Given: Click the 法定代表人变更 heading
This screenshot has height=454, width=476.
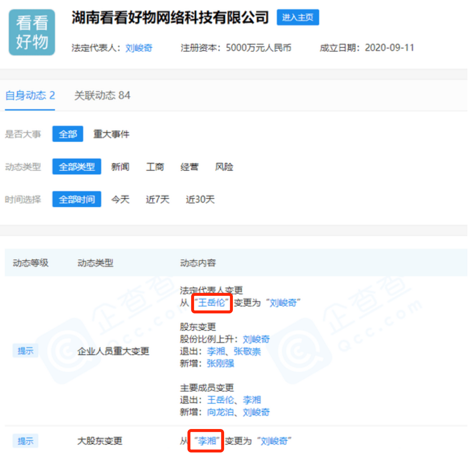Looking at the screenshot, I should click(x=211, y=291).
